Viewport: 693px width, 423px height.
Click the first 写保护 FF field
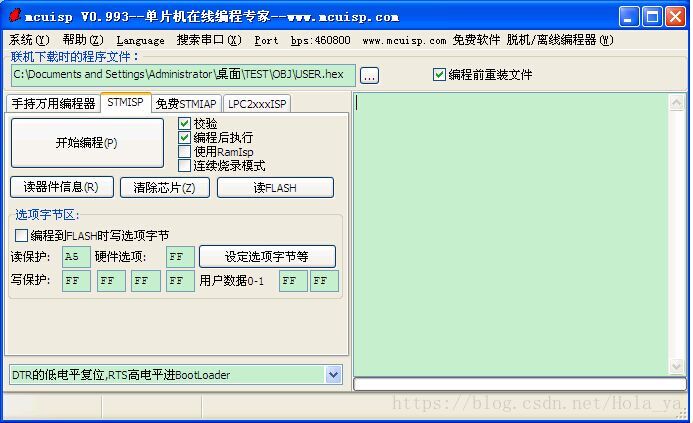pyautogui.click(x=76, y=281)
